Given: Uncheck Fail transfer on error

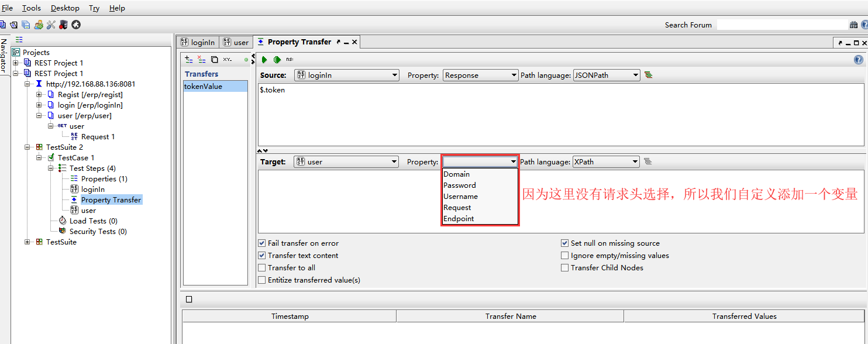Looking at the screenshot, I should tap(261, 243).
